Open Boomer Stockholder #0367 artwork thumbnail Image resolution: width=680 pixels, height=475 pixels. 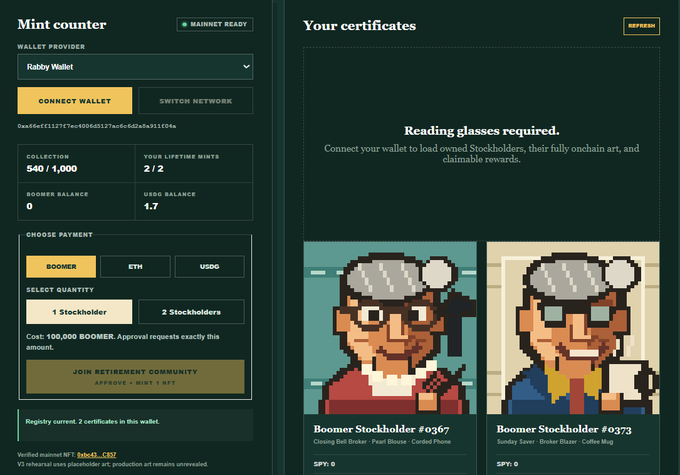click(390, 328)
